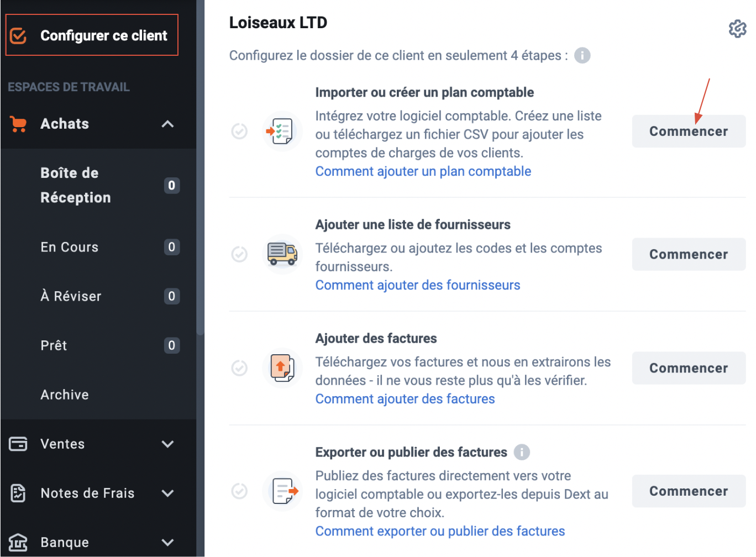
Task: Toggle the plan comptable step checkmark
Action: pos(239,132)
